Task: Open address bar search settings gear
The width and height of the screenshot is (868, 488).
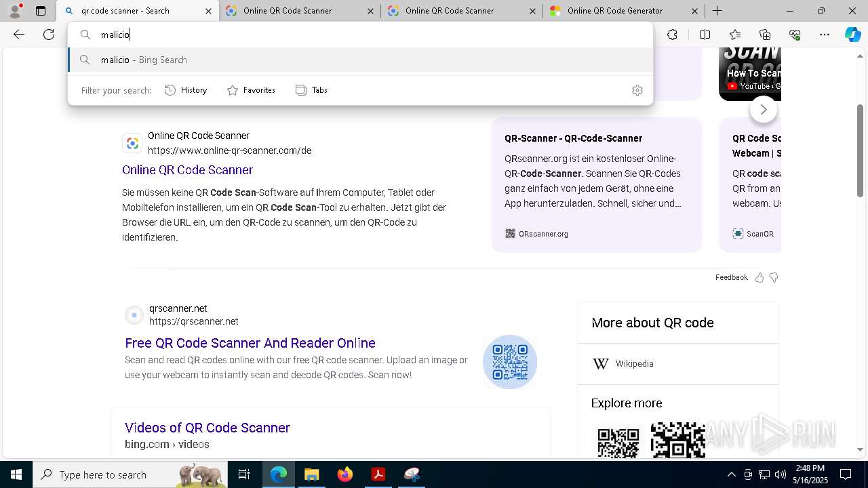Action: [637, 90]
